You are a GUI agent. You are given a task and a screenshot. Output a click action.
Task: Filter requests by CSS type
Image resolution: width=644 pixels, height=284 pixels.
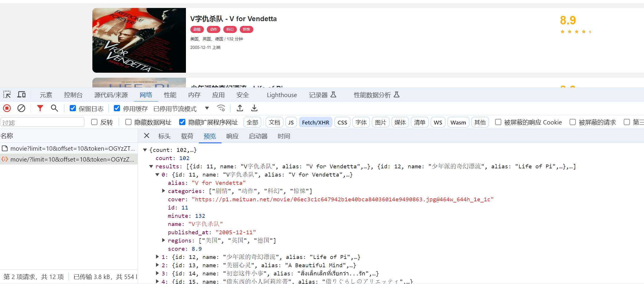pos(342,122)
